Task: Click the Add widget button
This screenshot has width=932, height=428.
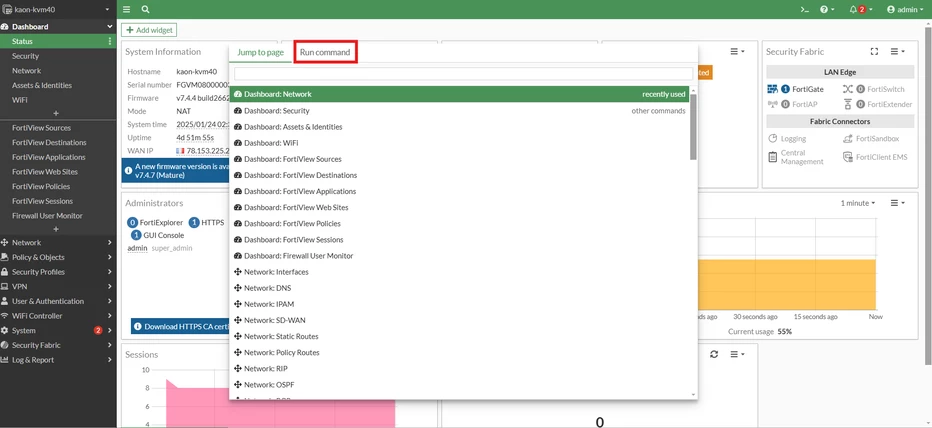Action: click(149, 30)
